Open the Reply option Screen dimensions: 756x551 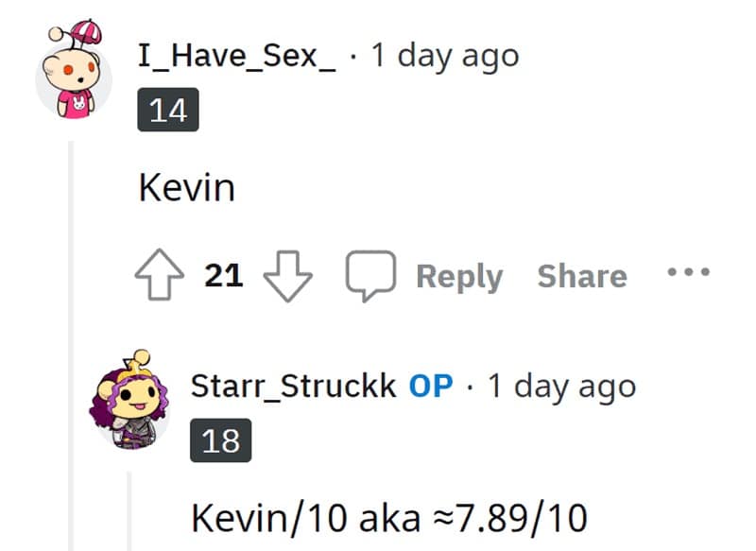[460, 275]
